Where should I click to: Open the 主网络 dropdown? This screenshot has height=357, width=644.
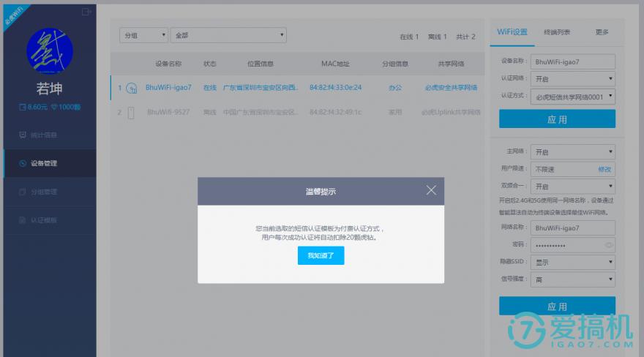[572, 152]
